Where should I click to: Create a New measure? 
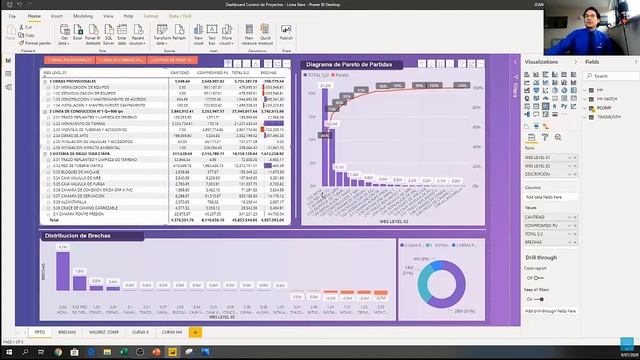pos(249,34)
